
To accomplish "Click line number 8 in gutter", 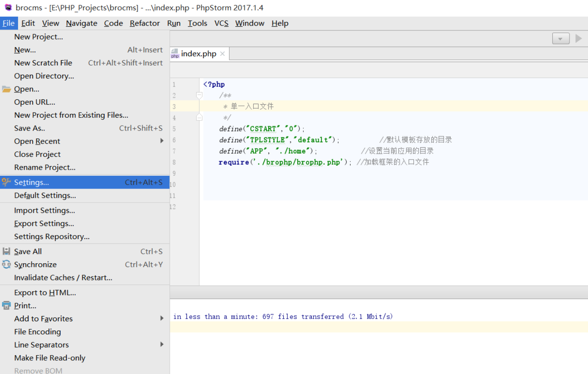I will click(174, 162).
